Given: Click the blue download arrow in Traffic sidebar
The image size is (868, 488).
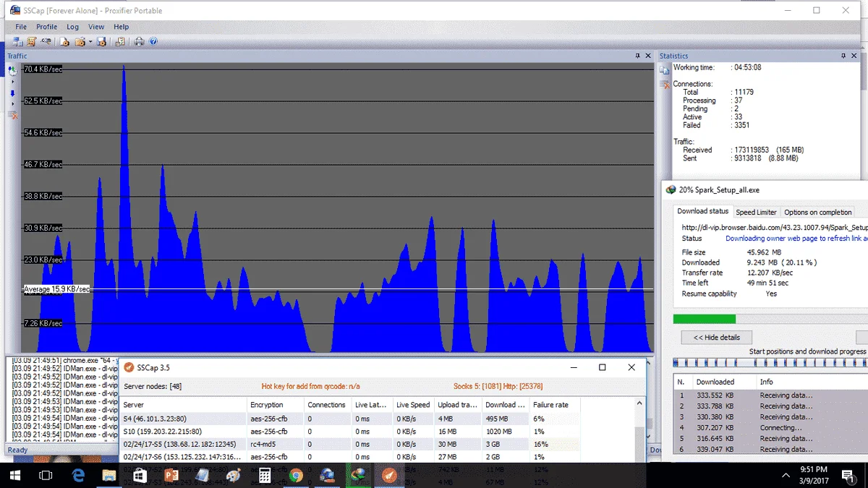Looking at the screenshot, I should point(12,93).
